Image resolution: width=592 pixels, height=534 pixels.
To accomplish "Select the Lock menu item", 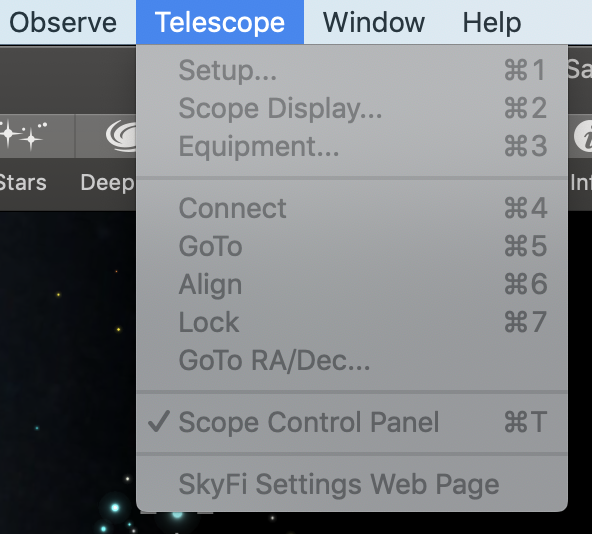I will click(x=352, y=323).
